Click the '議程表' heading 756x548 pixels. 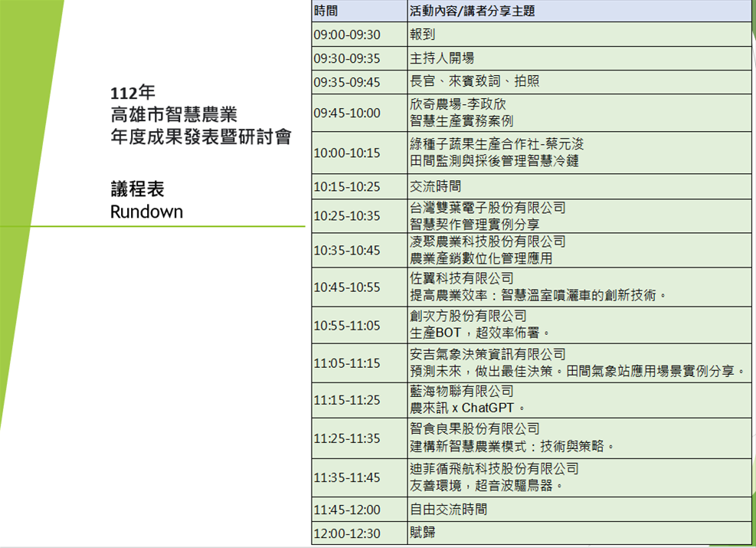click(x=137, y=189)
